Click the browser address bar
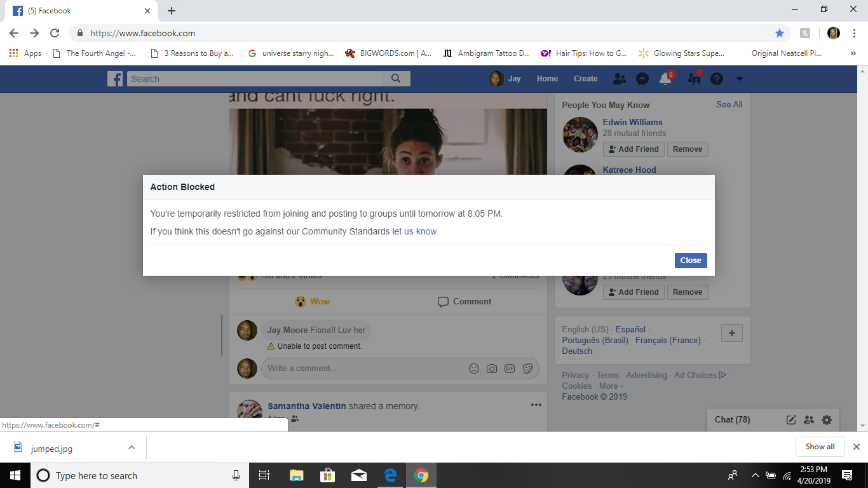Screen dimensions: 868x488 pos(419,33)
